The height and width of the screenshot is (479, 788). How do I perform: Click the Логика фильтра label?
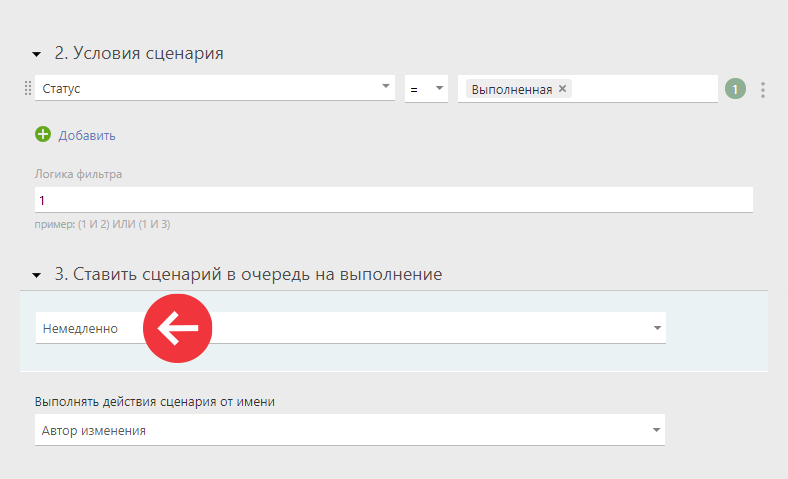(78, 174)
